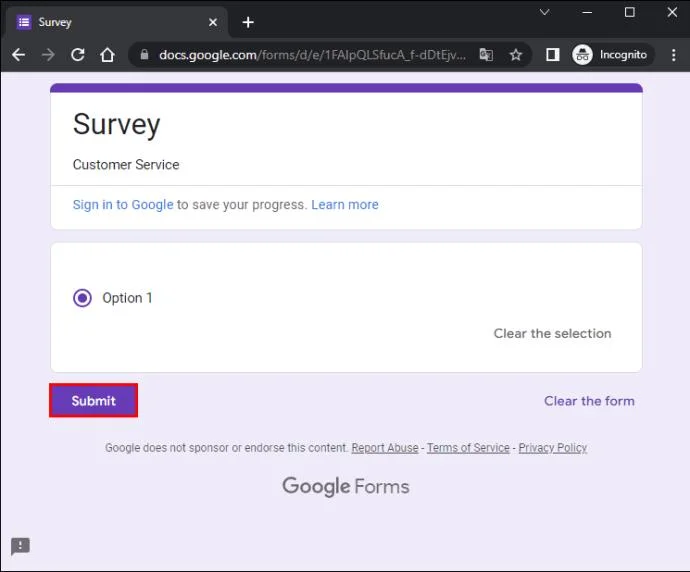This screenshot has width=690, height=572.
Task: Go back to the previous page
Action: coord(18,55)
